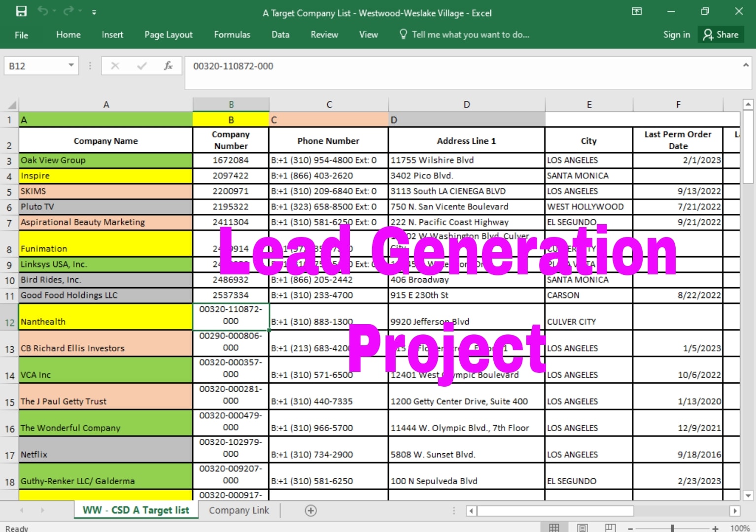Expand the Name Box dropdown arrow
Viewport: 756px width, 532px height.
[71, 66]
